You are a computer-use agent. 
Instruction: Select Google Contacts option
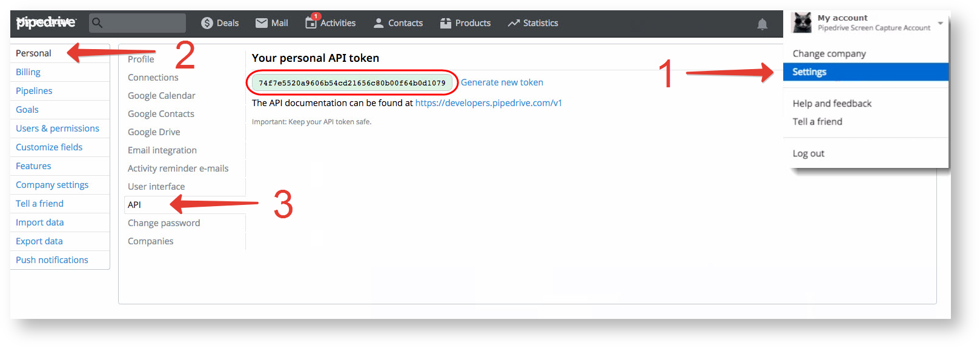coord(161,114)
